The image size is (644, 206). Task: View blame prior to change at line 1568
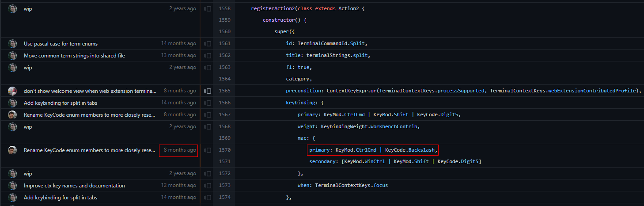click(208, 126)
